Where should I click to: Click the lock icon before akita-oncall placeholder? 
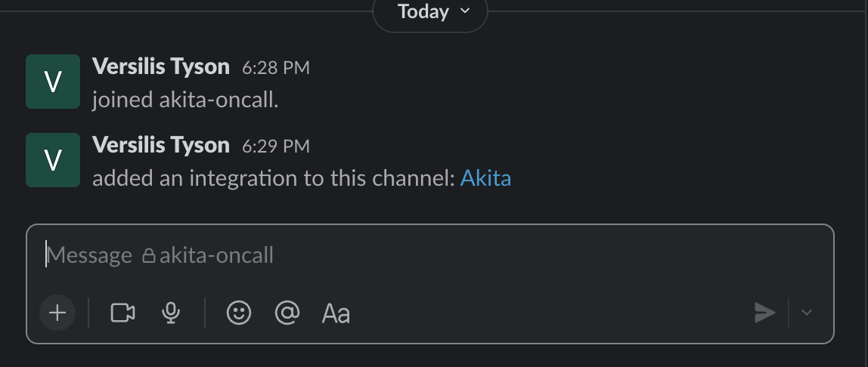coord(149,256)
